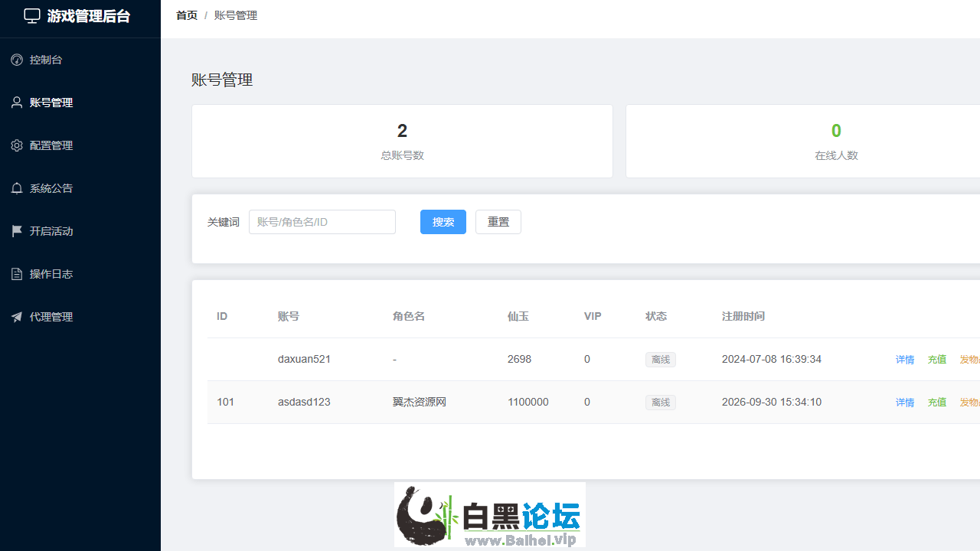Click the user icon for 账号管理
This screenshot has width=980, height=551.
[17, 103]
